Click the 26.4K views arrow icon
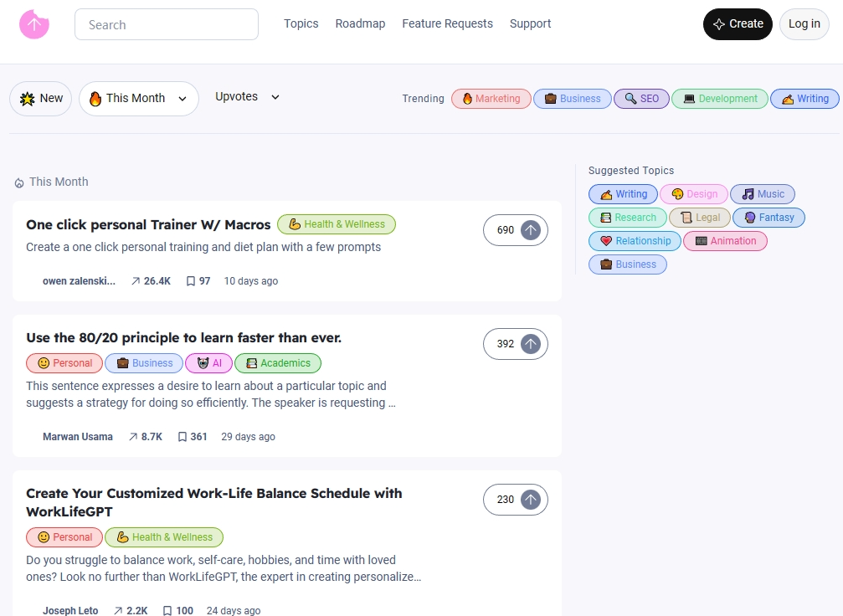The width and height of the screenshot is (843, 616). click(x=136, y=281)
